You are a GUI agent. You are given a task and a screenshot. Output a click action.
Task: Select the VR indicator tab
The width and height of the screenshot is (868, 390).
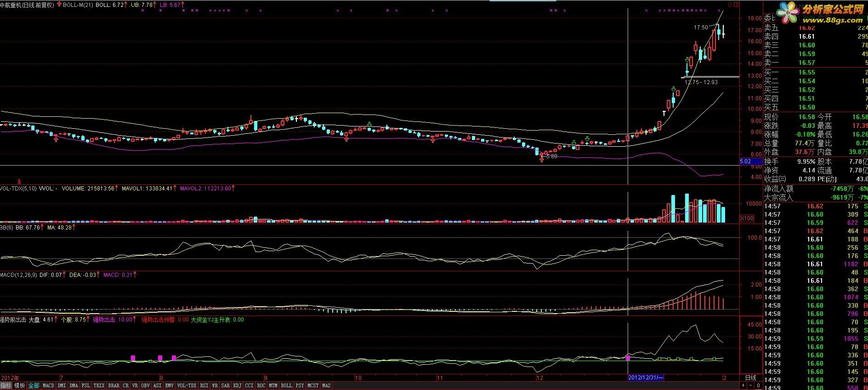coord(135,385)
